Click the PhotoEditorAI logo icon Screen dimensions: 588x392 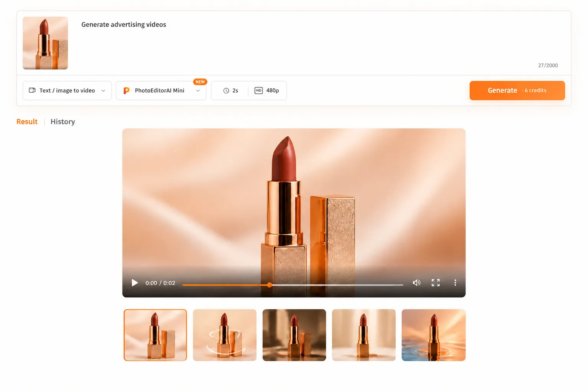pos(126,91)
